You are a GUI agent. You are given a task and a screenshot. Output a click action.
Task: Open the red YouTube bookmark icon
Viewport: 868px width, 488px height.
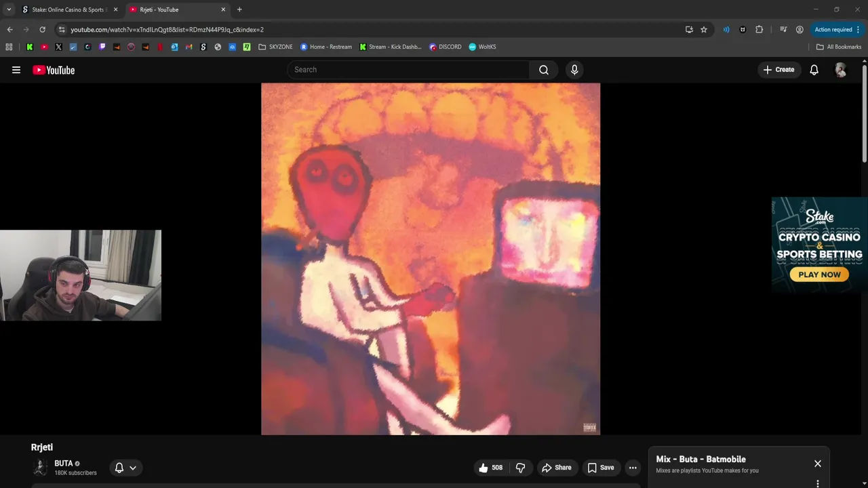click(44, 47)
